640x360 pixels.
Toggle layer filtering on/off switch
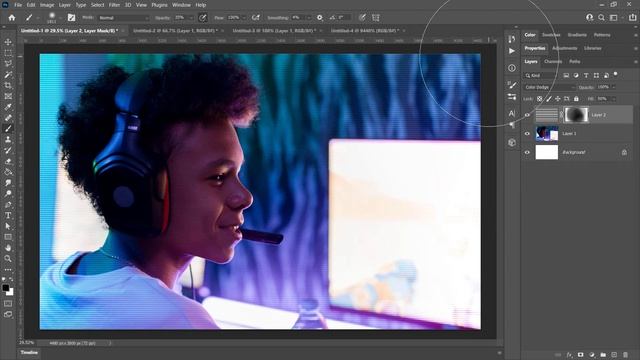click(x=616, y=74)
